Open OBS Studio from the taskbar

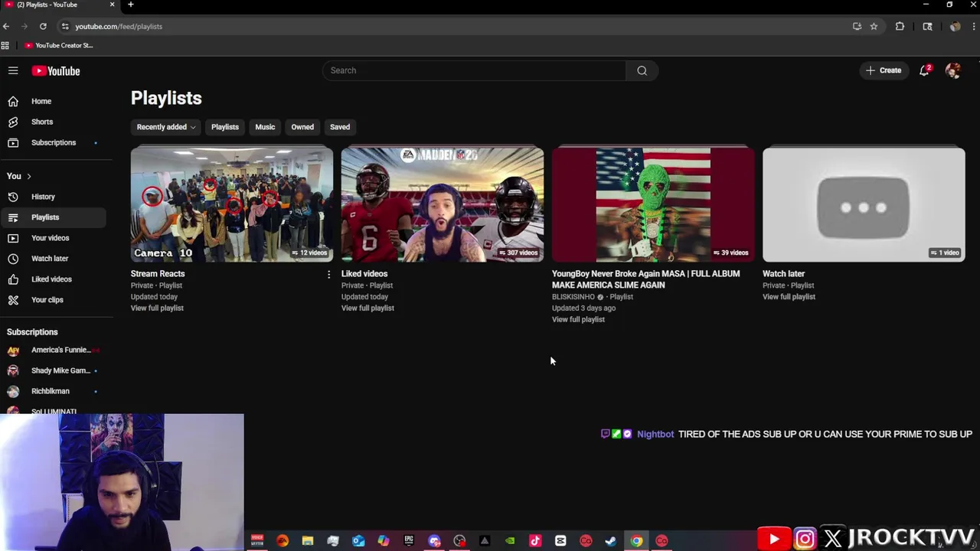point(459,541)
